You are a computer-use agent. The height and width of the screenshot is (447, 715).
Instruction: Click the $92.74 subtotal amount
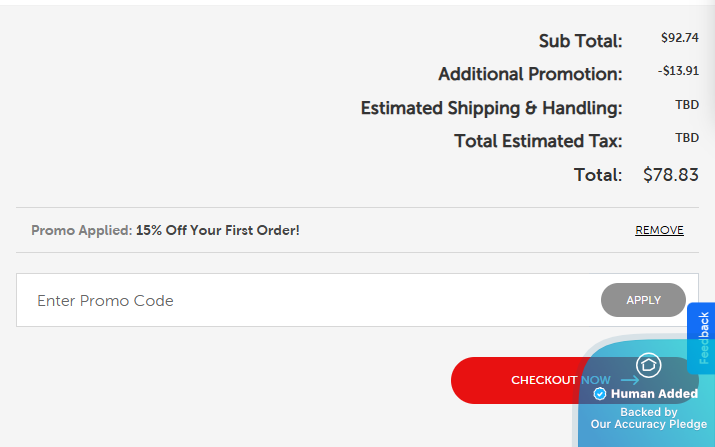679,38
